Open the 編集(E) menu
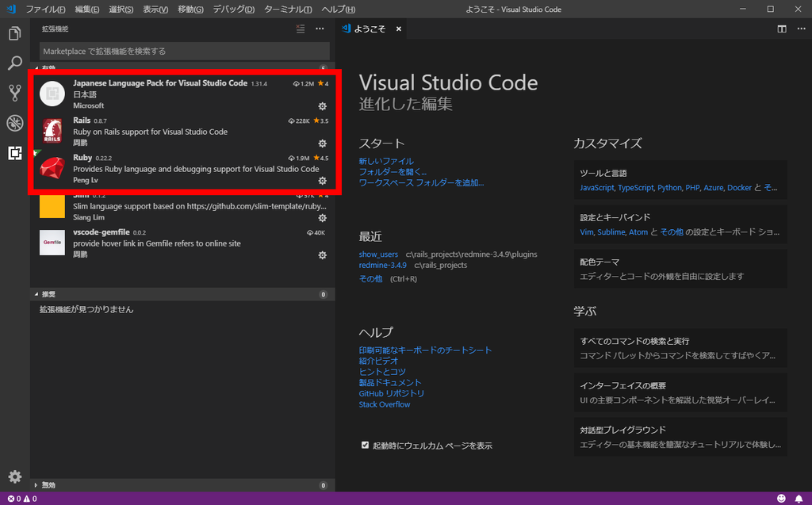This screenshot has height=505, width=812. [x=87, y=10]
